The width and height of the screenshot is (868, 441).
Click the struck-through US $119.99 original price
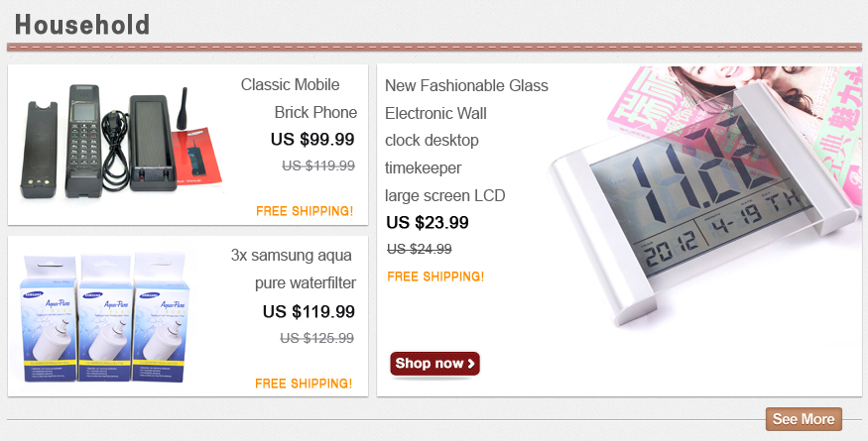[x=318, y=165]
